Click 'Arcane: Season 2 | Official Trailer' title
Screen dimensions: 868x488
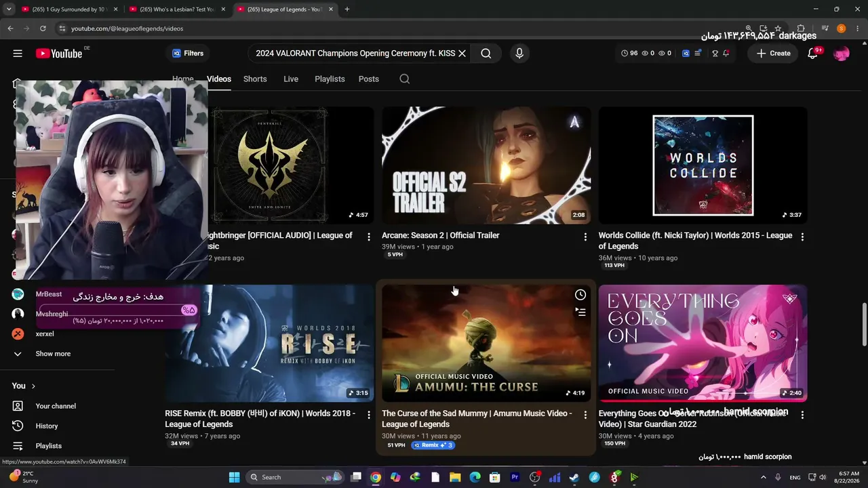click(x=441, y=235)
